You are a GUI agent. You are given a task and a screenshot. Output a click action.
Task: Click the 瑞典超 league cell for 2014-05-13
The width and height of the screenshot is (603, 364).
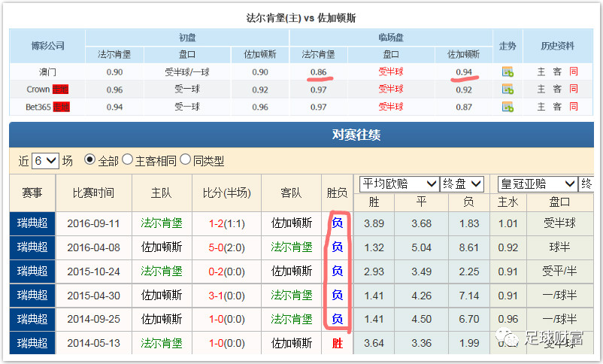32,343
